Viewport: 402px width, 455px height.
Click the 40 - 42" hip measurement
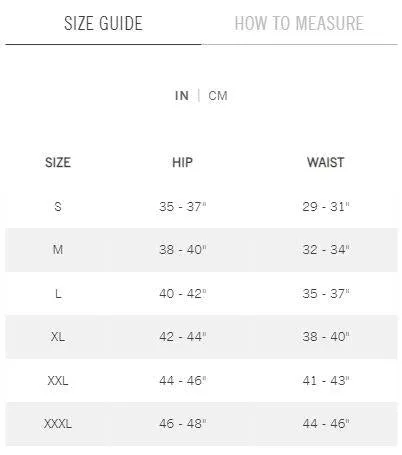pyautogui.click(x=183, y=294)
